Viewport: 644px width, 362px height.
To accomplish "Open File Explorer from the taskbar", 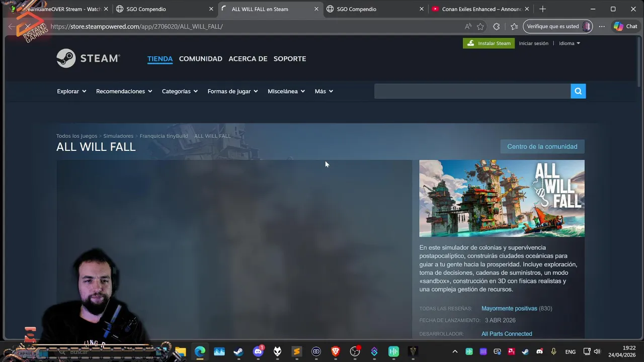I will point(181,351).
